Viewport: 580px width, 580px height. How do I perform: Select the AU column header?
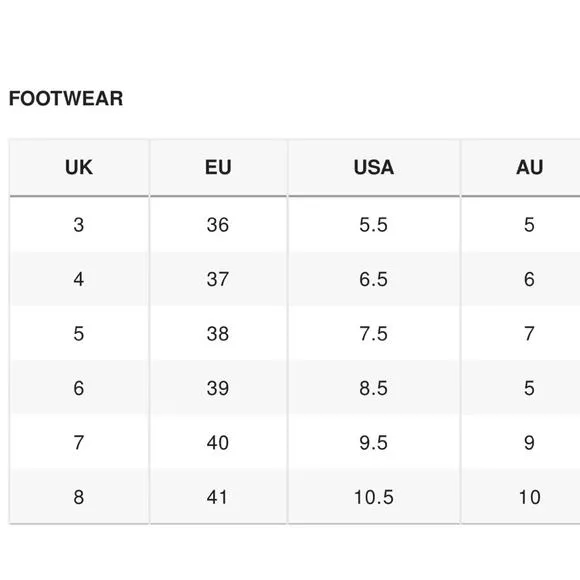[521, 167]
